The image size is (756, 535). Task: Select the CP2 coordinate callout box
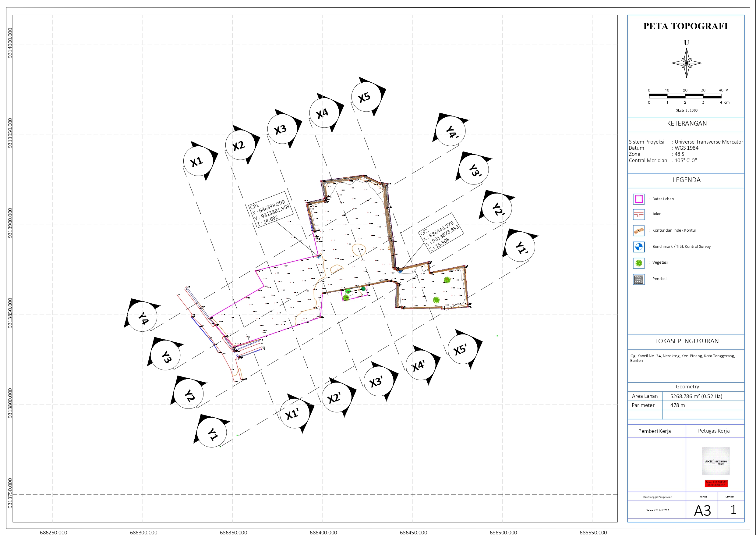[x=441, y=233]
